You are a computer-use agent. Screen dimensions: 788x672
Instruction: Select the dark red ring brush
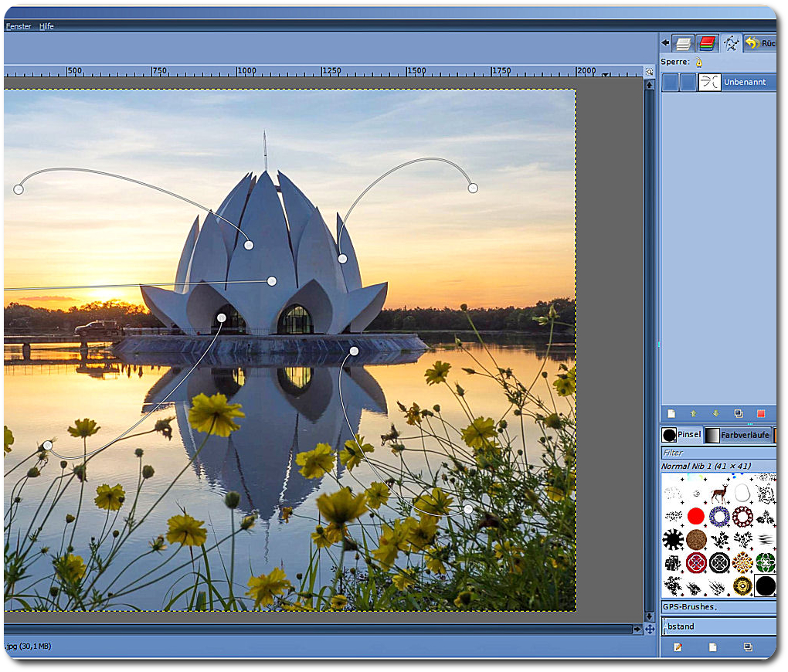742,516
